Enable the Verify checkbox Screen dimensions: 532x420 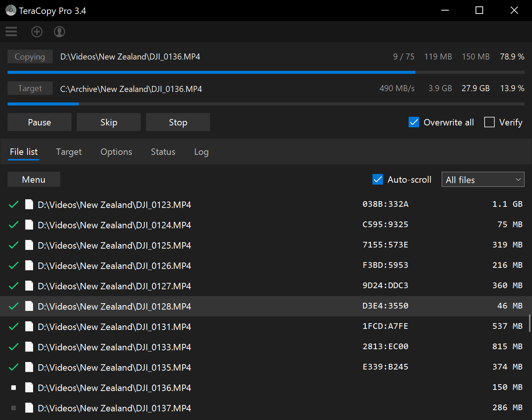tap(489, 122)
